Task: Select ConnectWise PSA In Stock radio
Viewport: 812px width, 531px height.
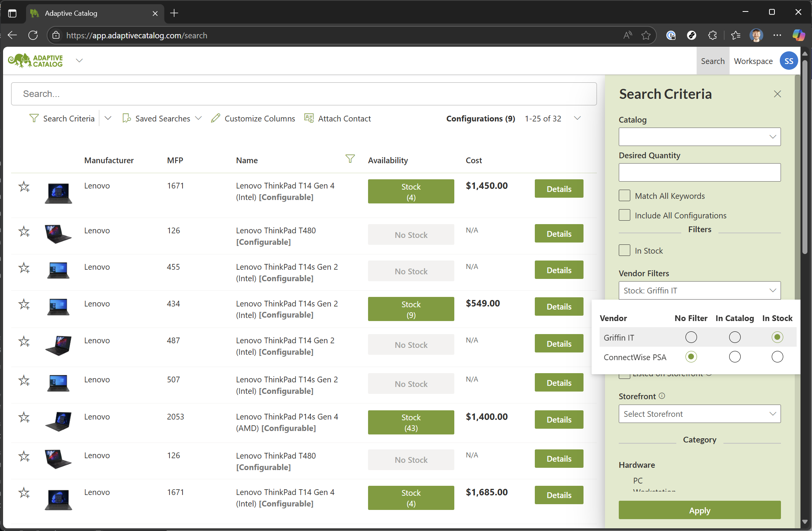Action: (777, 357)
